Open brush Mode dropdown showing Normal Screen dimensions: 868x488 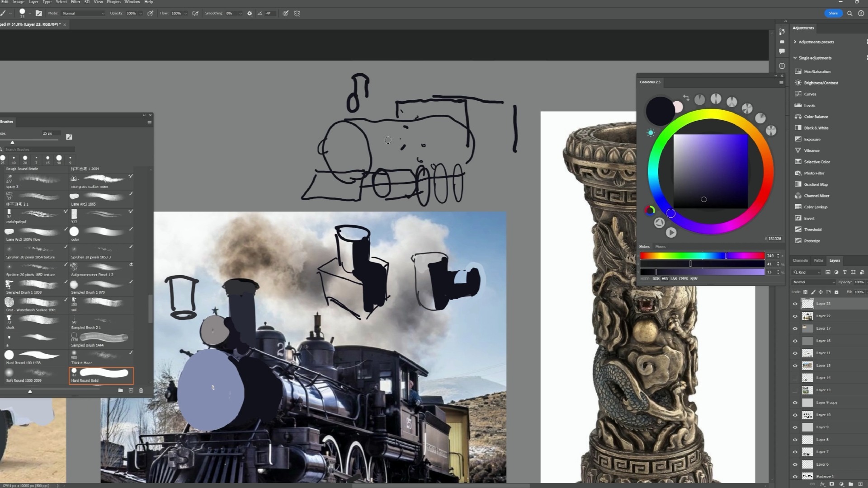tap(83, 13)
